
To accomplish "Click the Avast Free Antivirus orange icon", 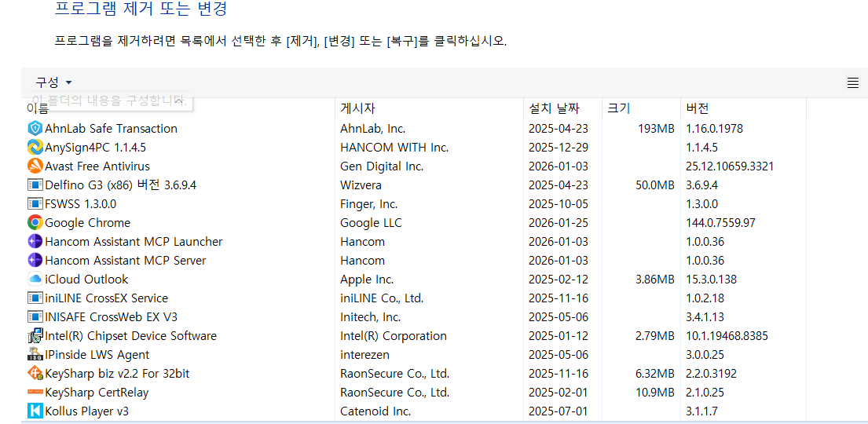I will 35,166.
